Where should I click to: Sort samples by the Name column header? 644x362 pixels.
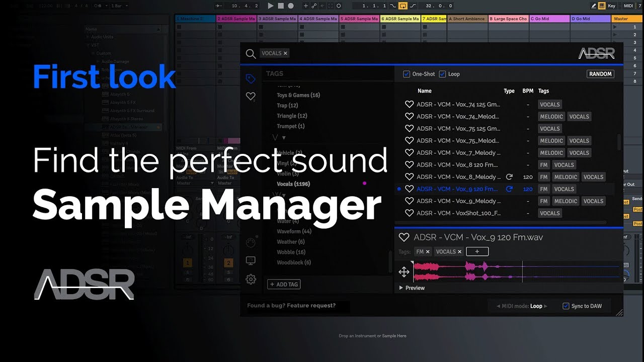click(425, 91)
